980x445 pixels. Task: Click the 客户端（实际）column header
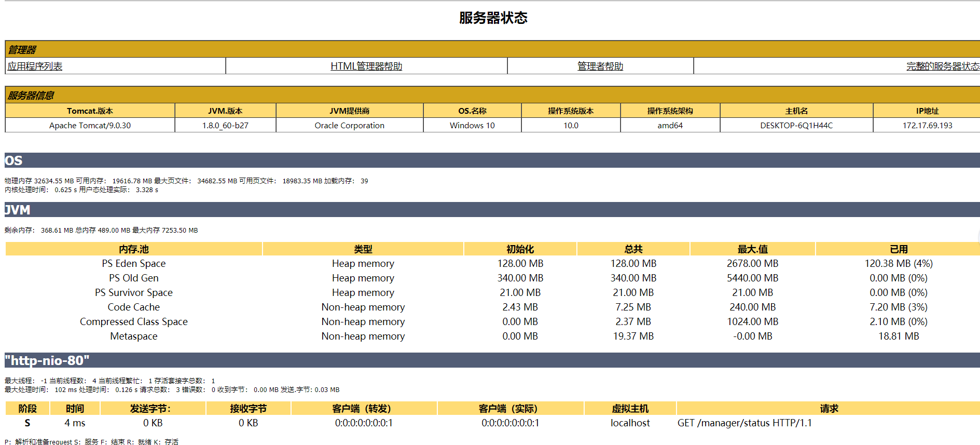(510, 408)
